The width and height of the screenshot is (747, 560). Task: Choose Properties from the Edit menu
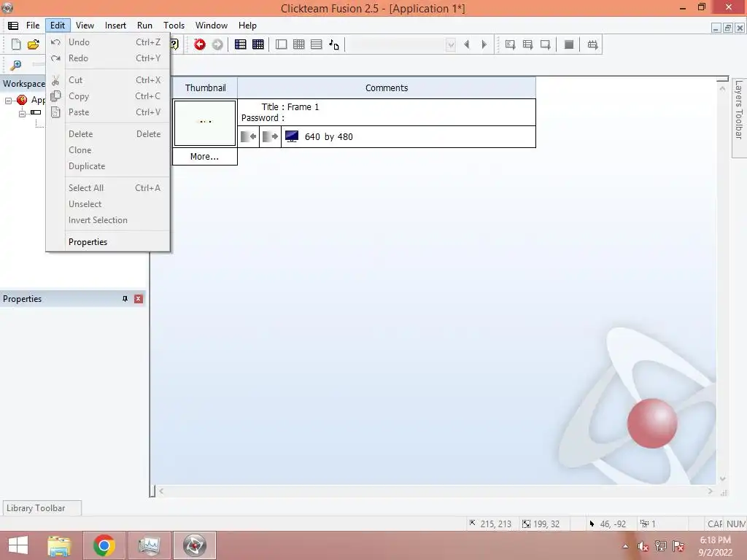point(108,242)
